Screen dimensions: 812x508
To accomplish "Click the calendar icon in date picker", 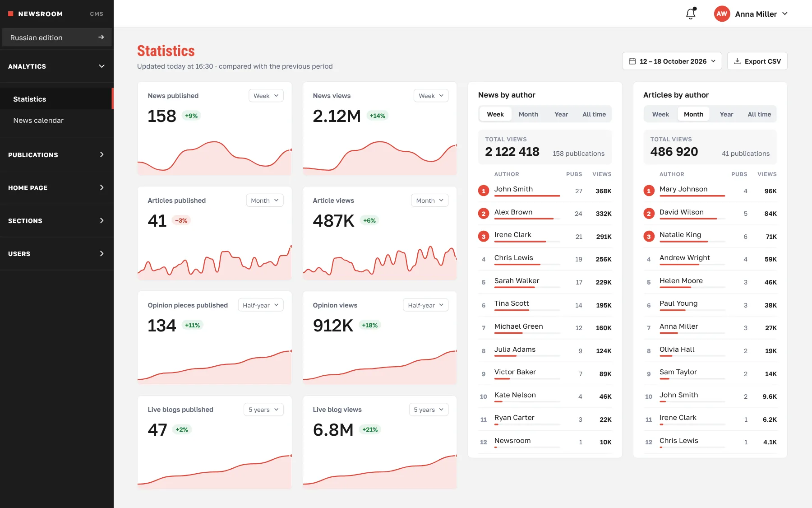I will click(x=632, y=61).
